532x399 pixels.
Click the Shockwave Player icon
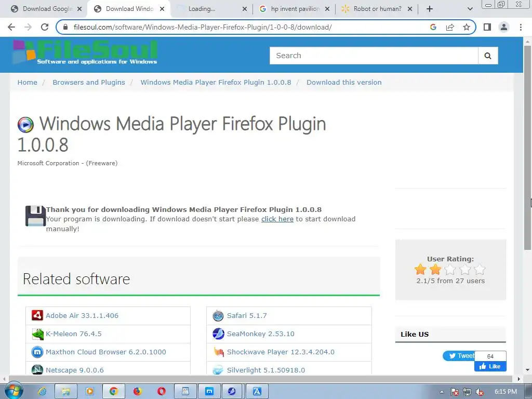point(218,352)
